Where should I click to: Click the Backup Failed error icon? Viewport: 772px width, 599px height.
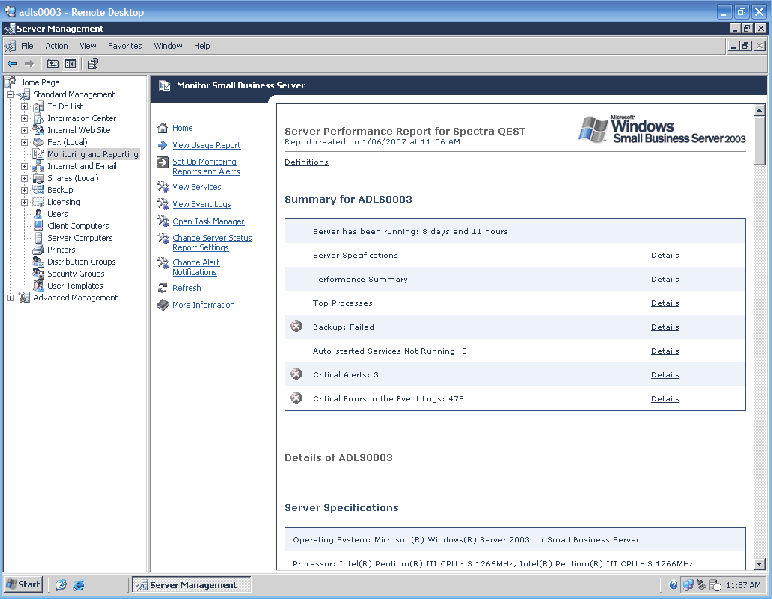pyautogui.click(x=296, y=326)
